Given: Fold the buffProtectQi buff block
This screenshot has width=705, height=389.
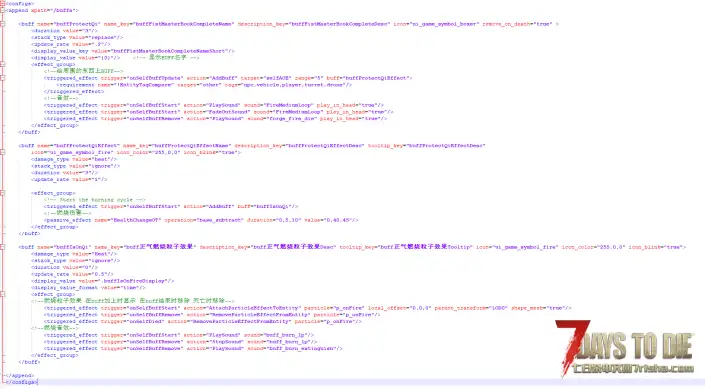Looking at the screenshot, I should [x=3, y=24].
